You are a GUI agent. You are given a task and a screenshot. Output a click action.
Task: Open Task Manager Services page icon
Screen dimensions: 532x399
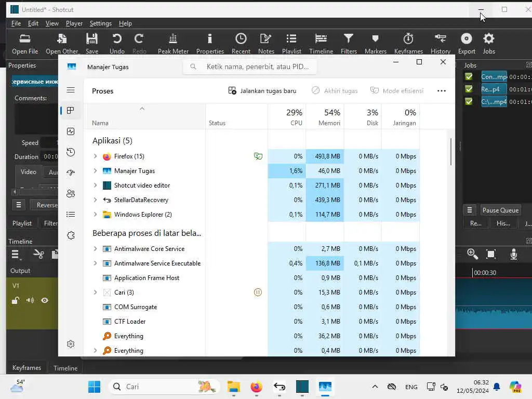click(71, 235)
